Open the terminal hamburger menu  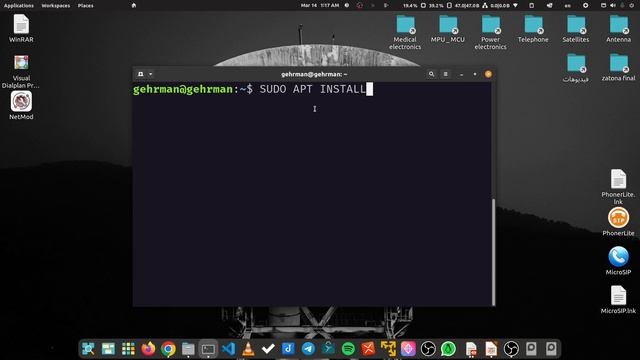coord(445,74)
